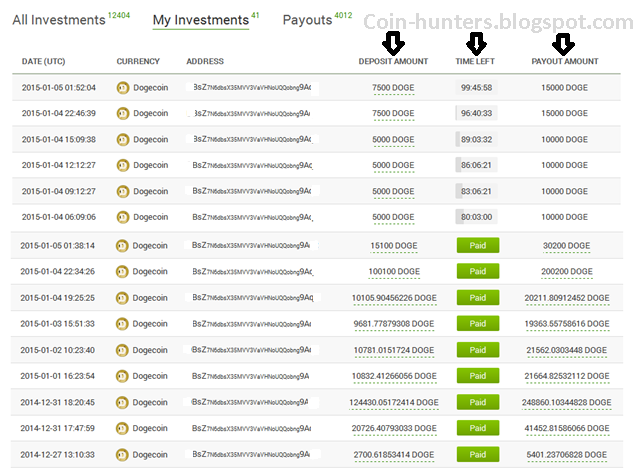Click the CURRENCY column header

(x=138, y=61)
